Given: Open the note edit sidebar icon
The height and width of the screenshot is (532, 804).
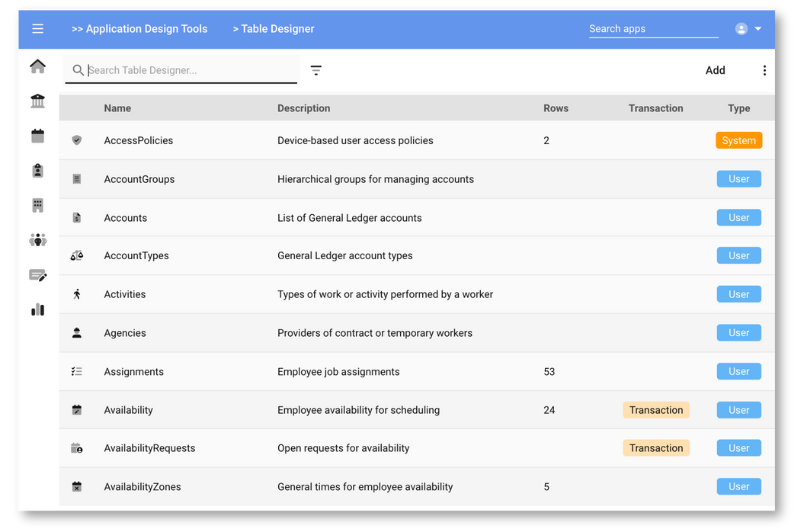Looking at the screenshot, I should click(37, 275).
